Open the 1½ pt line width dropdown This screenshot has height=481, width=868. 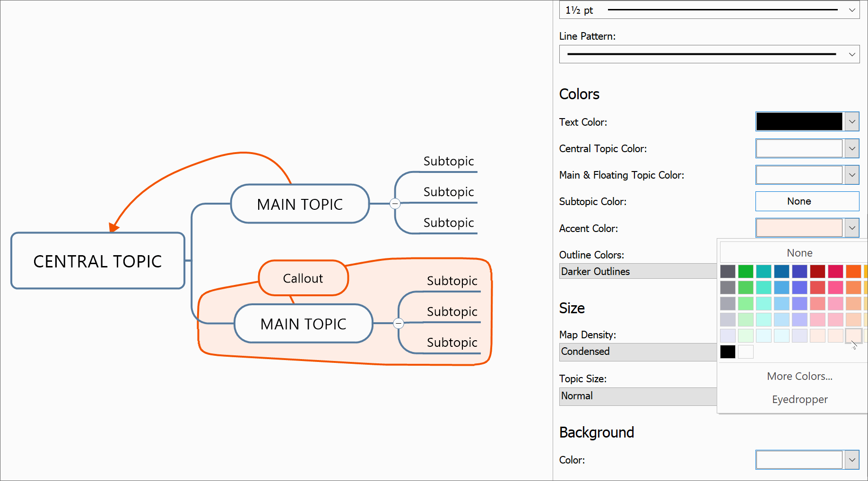(852, 10)
